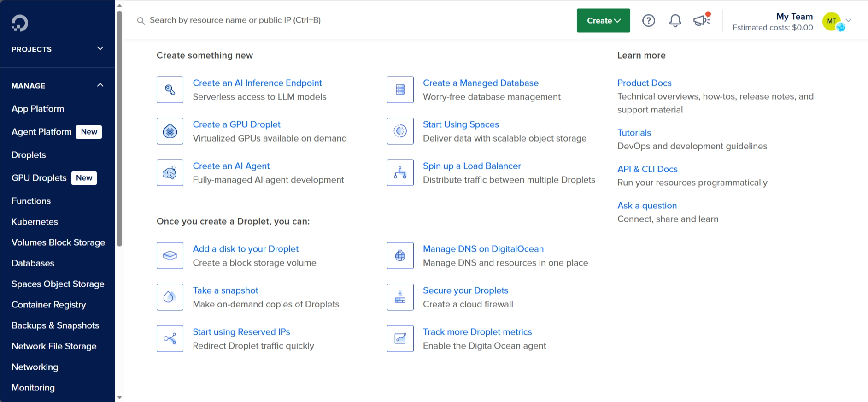868x402 pixels.
Task: Click the MT team avatar
Action: [x=832, y=21]
